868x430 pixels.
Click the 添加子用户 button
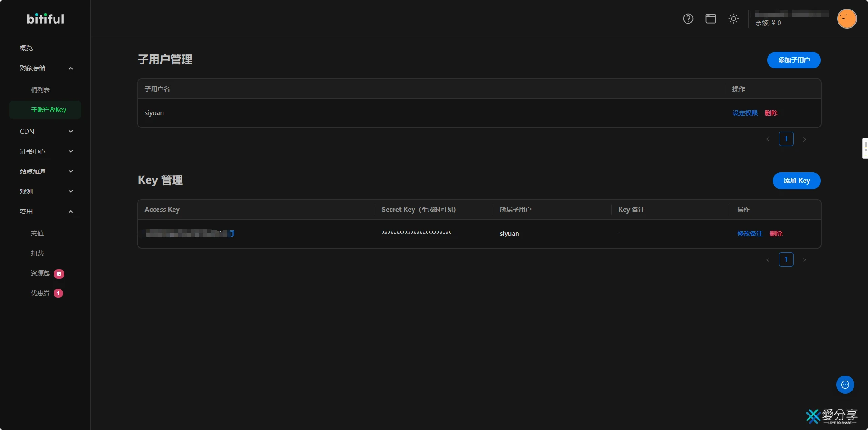click(794, 60)
